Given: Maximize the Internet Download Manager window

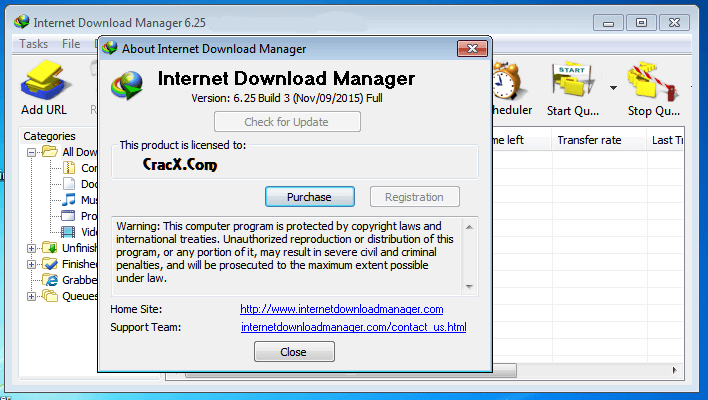Looking at the screenshot, I should 641,23.
